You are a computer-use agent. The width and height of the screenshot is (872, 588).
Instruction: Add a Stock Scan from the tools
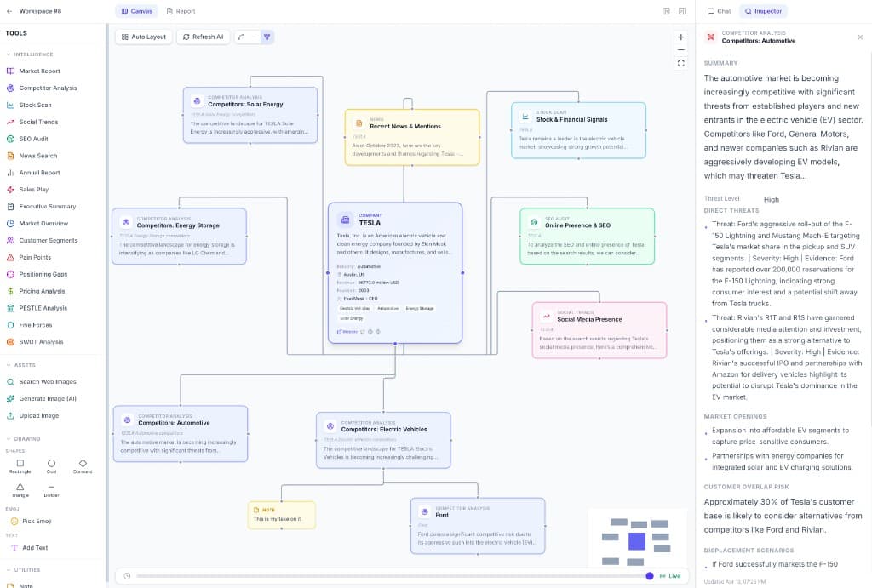(34, 105)
